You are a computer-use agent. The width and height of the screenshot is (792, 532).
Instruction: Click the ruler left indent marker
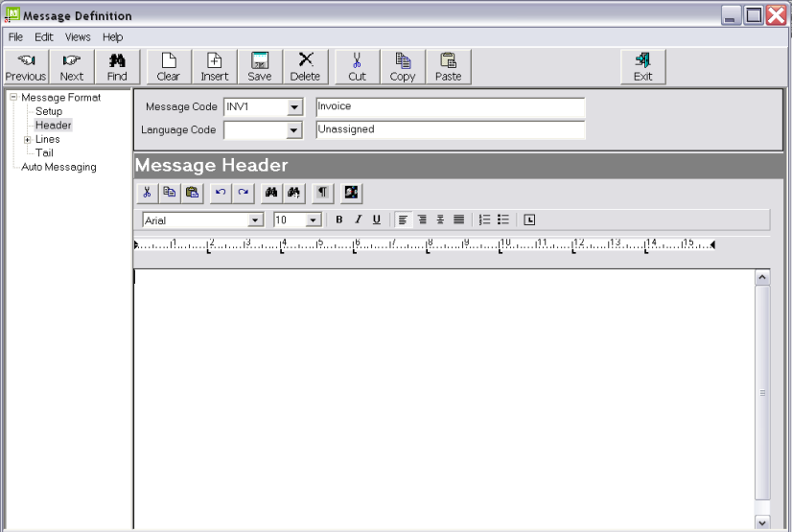coord(136,244)
